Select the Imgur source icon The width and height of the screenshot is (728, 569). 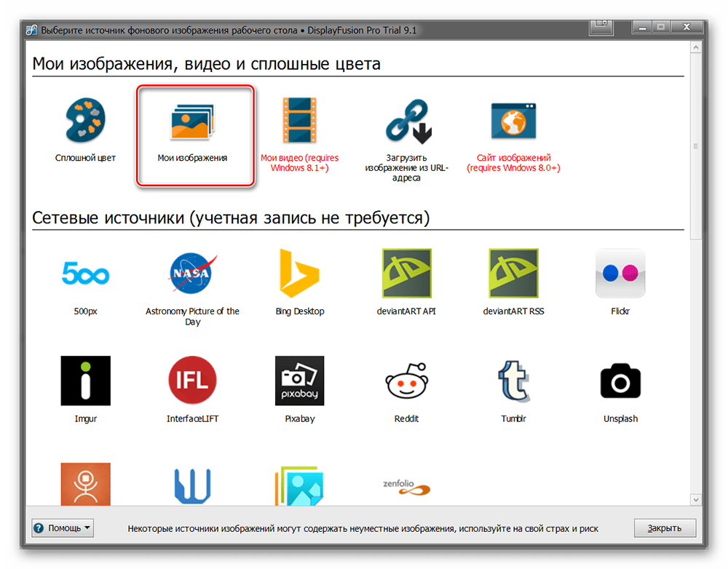(85, 381)
